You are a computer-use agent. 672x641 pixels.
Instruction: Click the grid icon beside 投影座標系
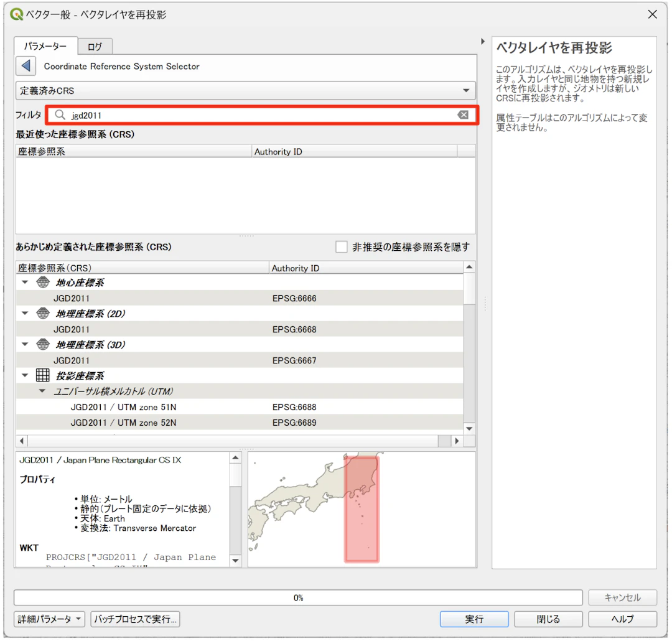pos(43,375)
